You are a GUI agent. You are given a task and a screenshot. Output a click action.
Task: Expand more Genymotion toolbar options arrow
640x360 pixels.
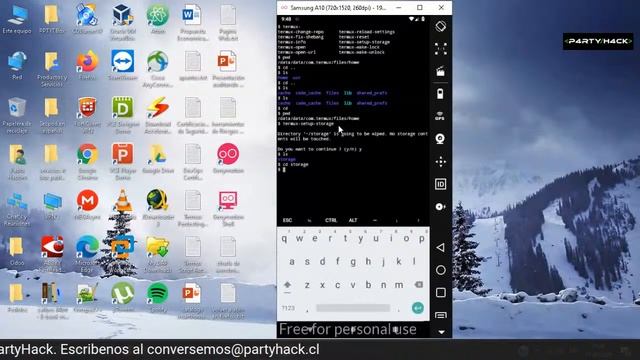coord(441,332)
